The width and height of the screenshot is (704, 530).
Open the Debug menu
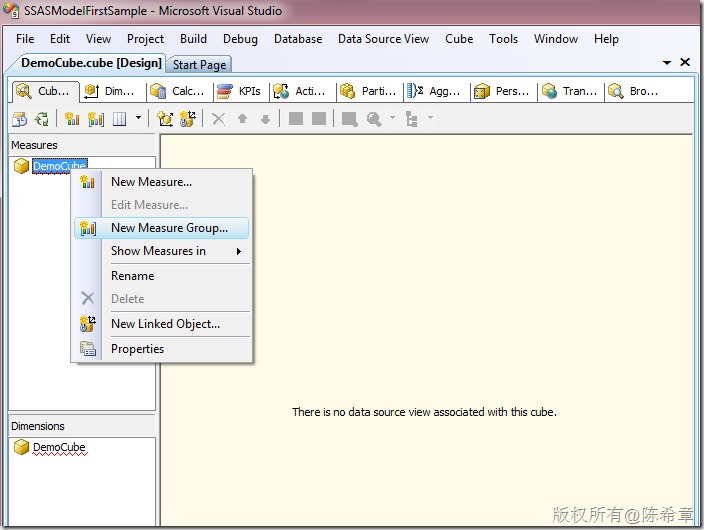(x=240, y=39)
